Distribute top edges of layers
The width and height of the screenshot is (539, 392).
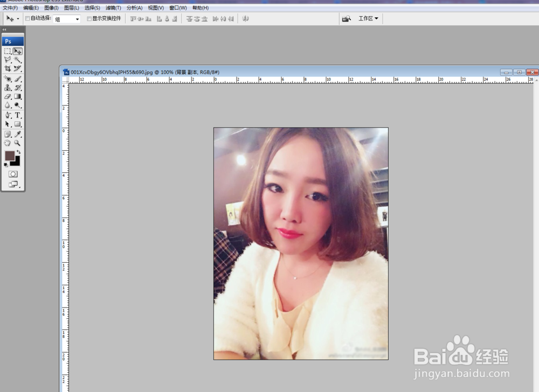(189, 19)
